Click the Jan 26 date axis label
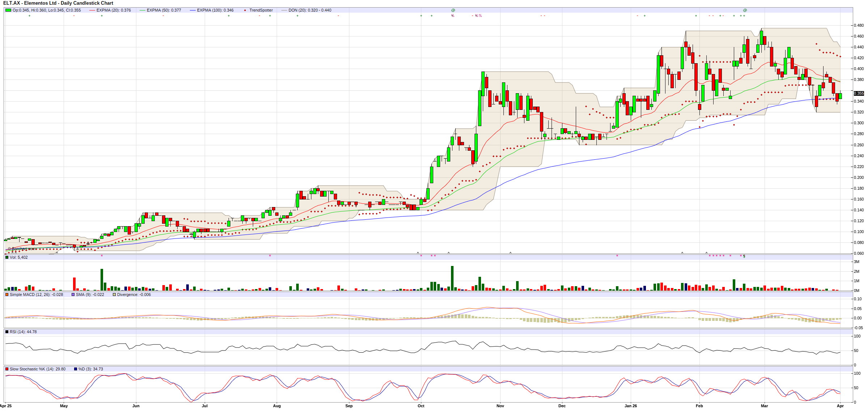The image size is (868, 417). [x=630, y=406]
